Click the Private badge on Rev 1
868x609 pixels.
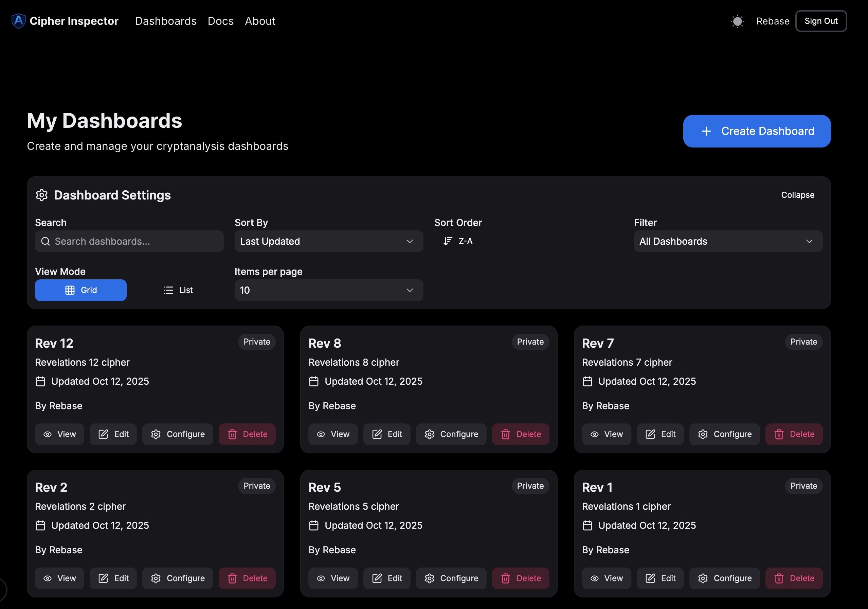point(804,486)
